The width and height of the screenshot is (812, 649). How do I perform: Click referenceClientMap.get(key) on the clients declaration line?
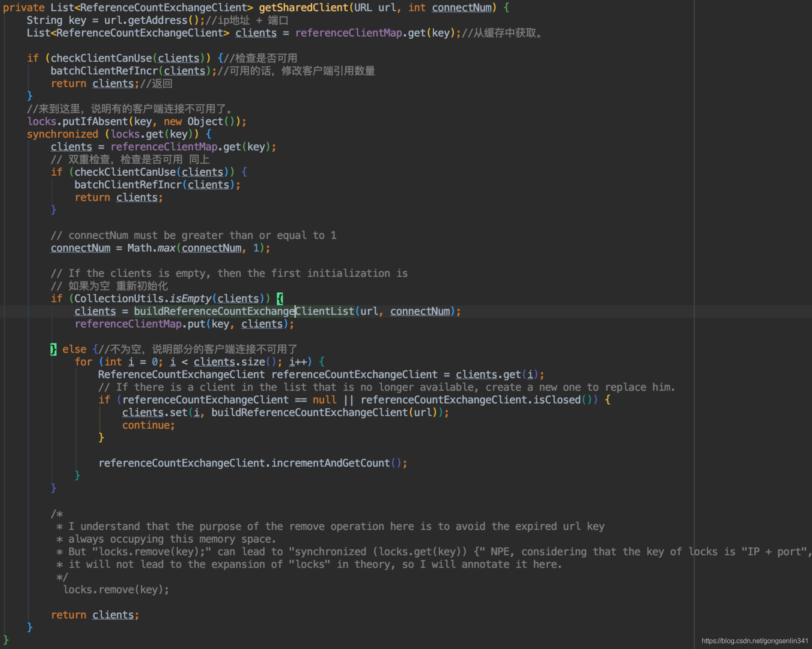coord(375,33)
